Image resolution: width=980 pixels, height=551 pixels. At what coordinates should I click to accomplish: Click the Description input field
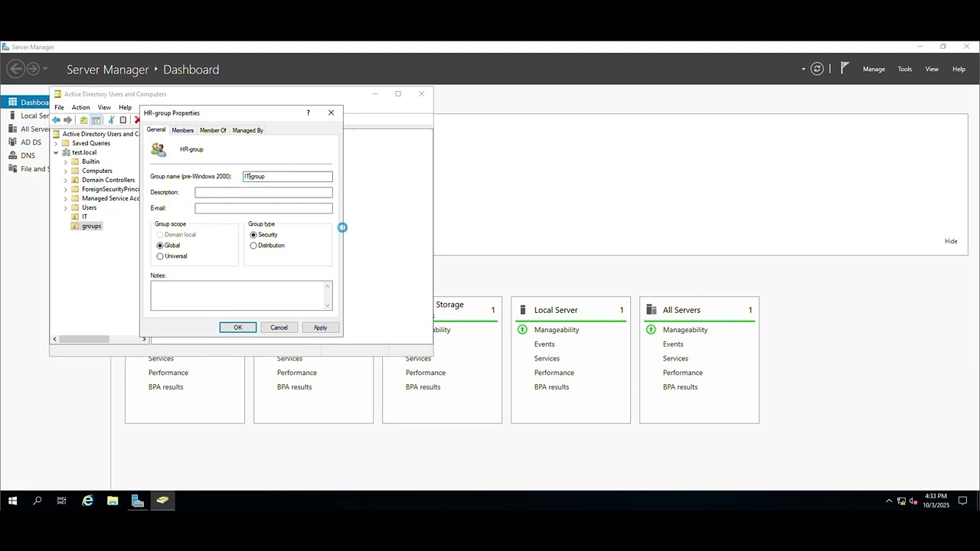point(263,192)
